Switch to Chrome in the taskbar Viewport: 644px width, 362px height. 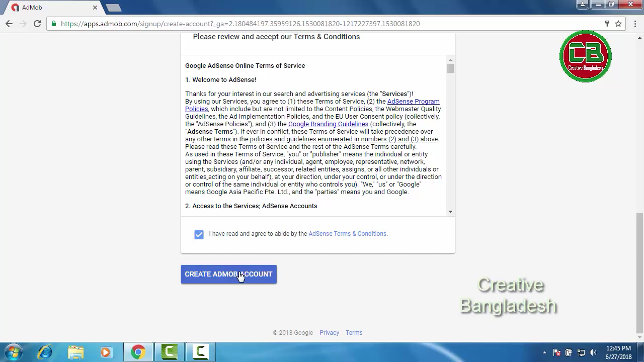tap(138, 352)
